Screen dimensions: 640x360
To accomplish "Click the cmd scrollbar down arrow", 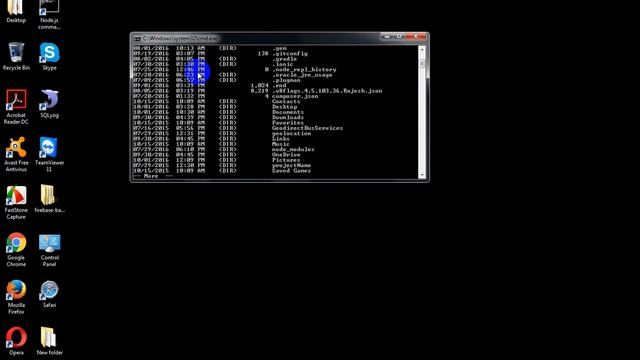I will pos(422,175).
